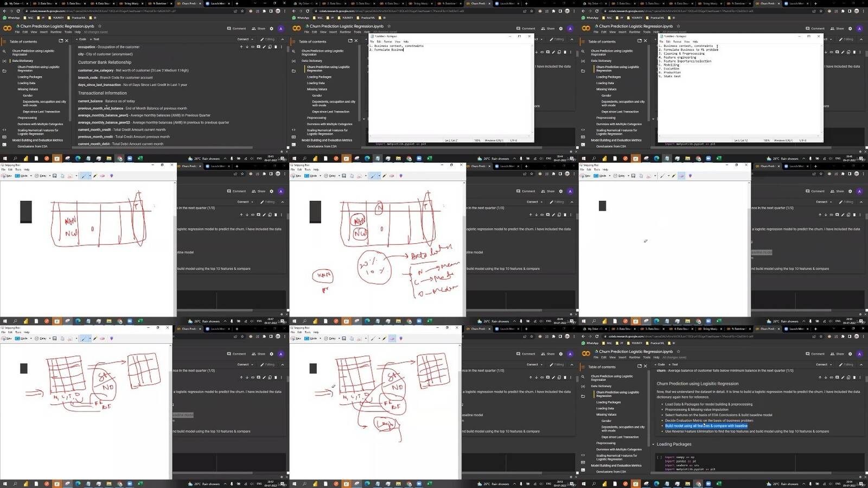The width and height of the screenshot is (868, 488).
Task: Expand Pen options arrow in Logit sketch frame
Action: 379,339
